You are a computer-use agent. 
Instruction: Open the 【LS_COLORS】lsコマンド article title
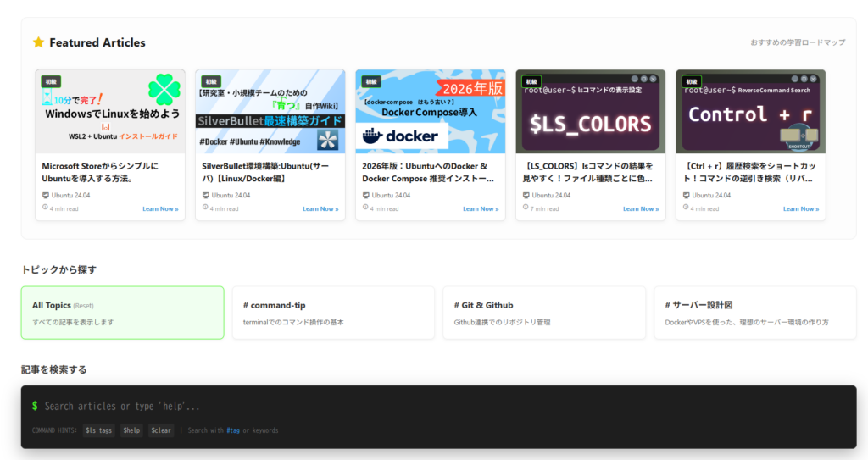[x=588, y=172]
